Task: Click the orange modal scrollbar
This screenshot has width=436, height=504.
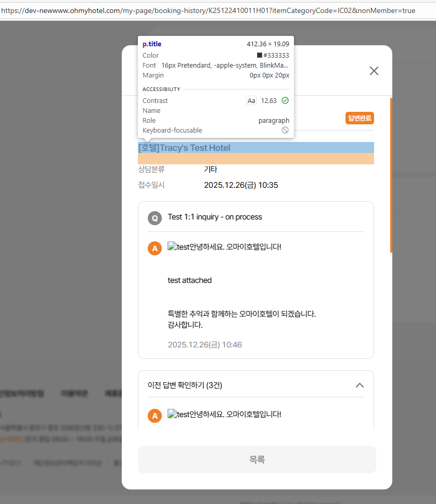Action: coord(391,175)
